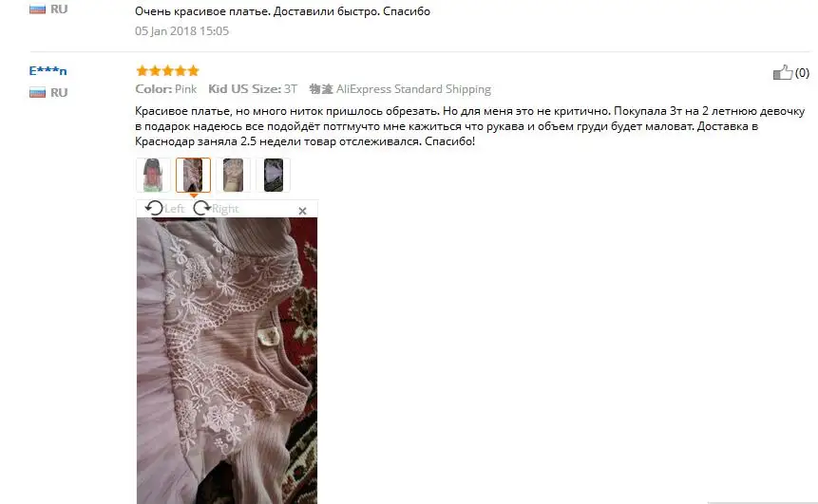Open reviewer E***n's profile link

48,71
